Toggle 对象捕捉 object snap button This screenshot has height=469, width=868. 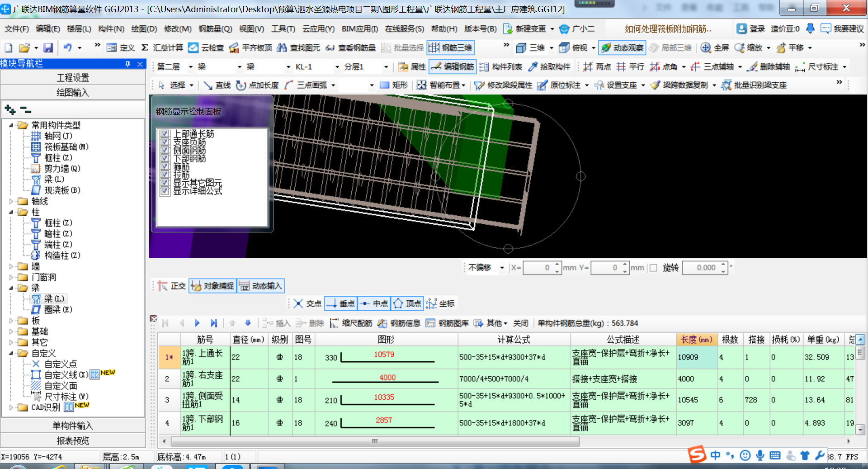(x=212, y=286)
